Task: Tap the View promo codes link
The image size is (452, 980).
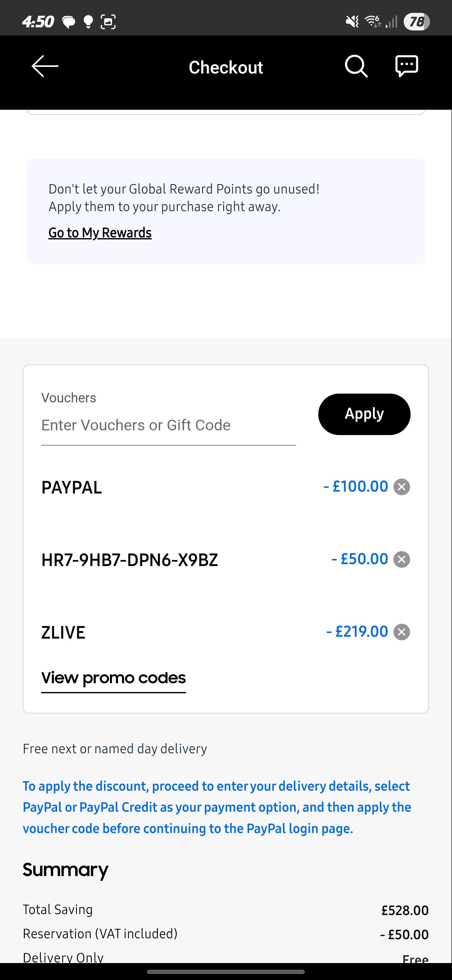Action: point(113,678)
